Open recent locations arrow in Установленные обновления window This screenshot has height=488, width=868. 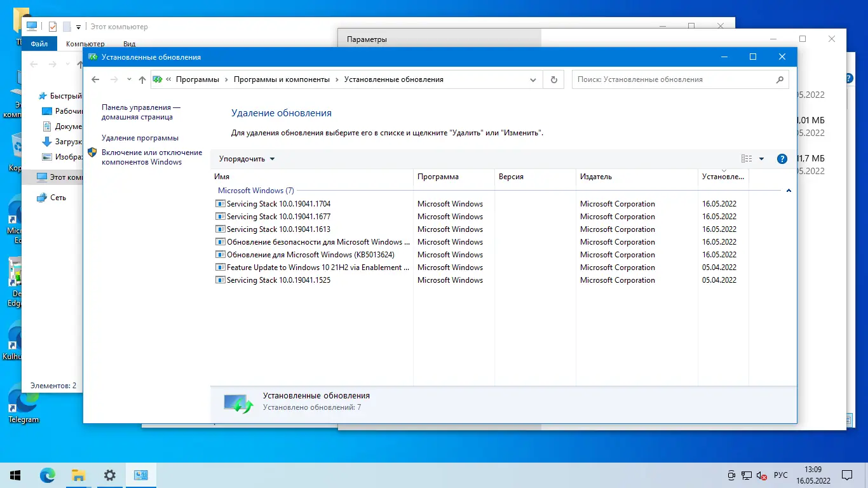coord(129,79)
